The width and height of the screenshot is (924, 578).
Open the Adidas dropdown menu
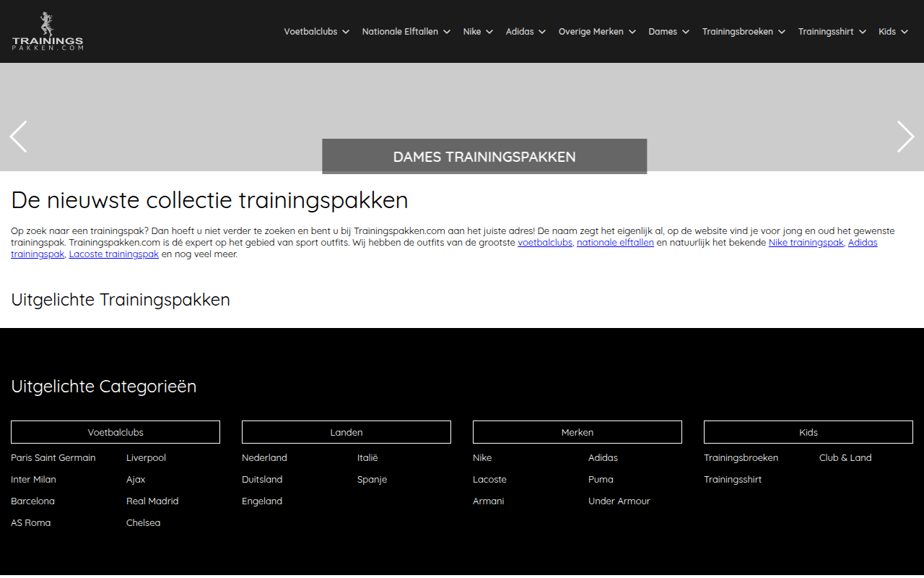526,32
